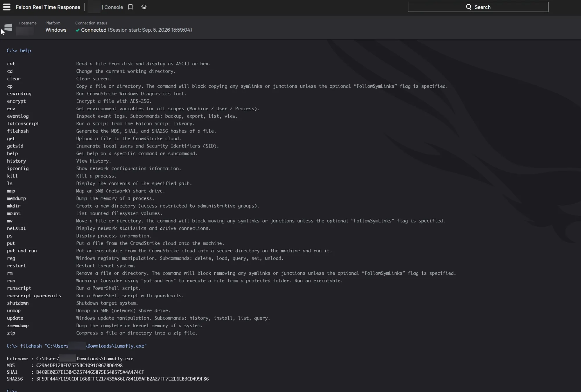Click the green Connected checkmark icon
Screen dimensions: 581x392
pos(78,30)
